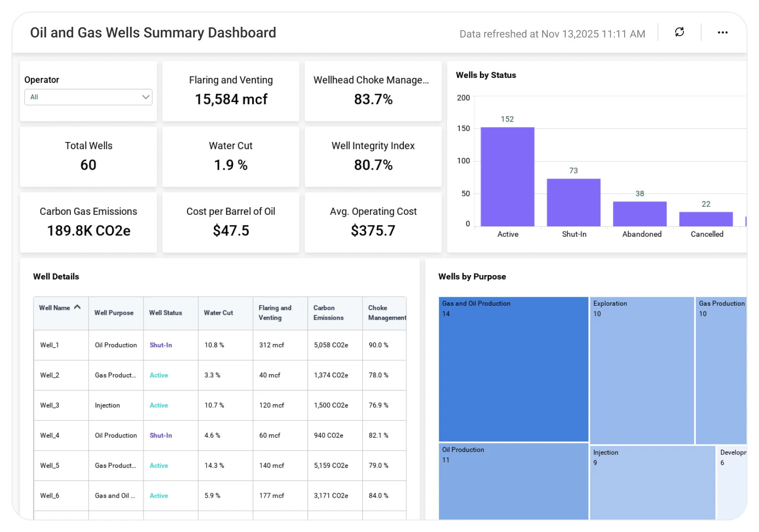Select the Gas and Oil Production treemap tile
Screen dimensions: 759x532
(x=513, y=369)
